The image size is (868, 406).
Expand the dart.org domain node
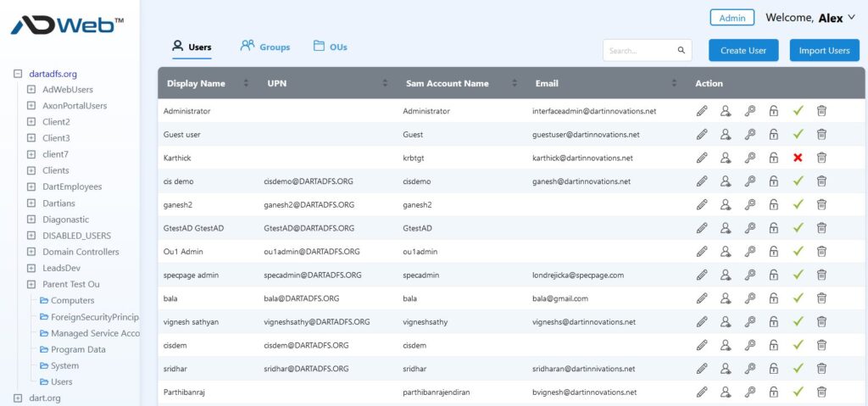[x=18, y=398]
